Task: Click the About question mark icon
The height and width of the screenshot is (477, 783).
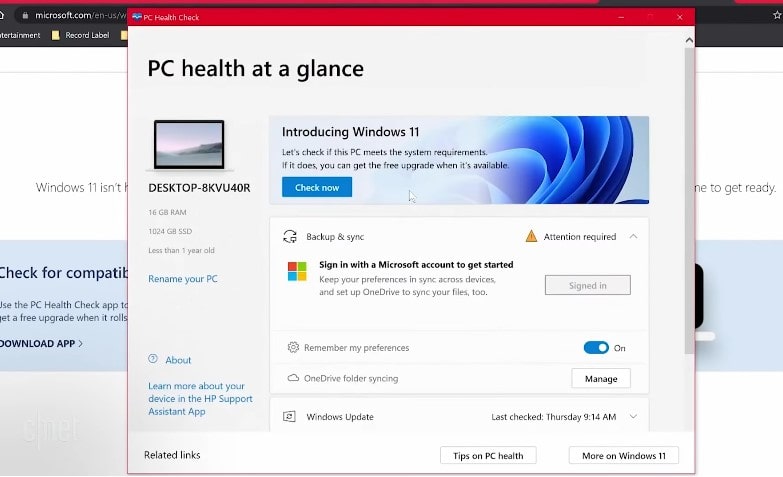Action: (153, 359)
